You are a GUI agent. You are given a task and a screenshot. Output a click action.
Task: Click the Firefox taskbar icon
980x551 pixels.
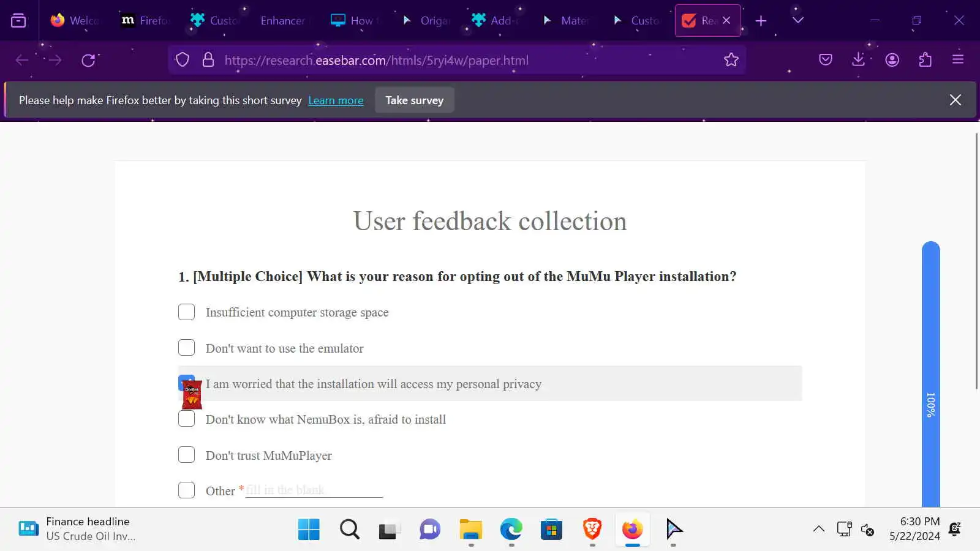633,530
